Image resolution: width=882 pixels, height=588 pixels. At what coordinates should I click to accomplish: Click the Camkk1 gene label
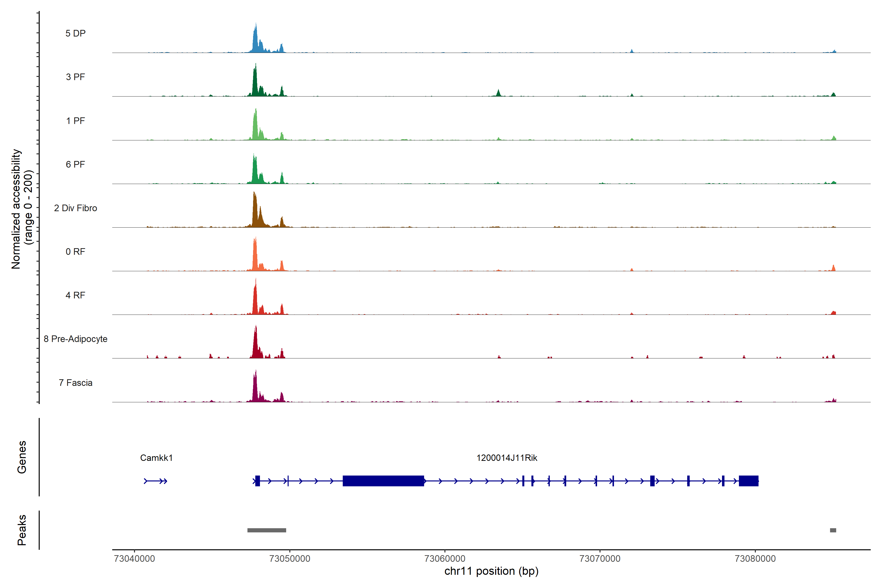point(156,458)
